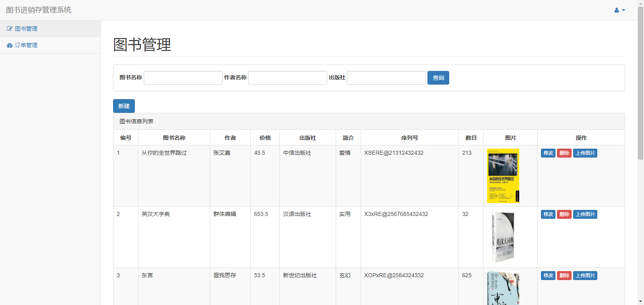Open 订单管理 sidebar menu item

click(50, 45)
